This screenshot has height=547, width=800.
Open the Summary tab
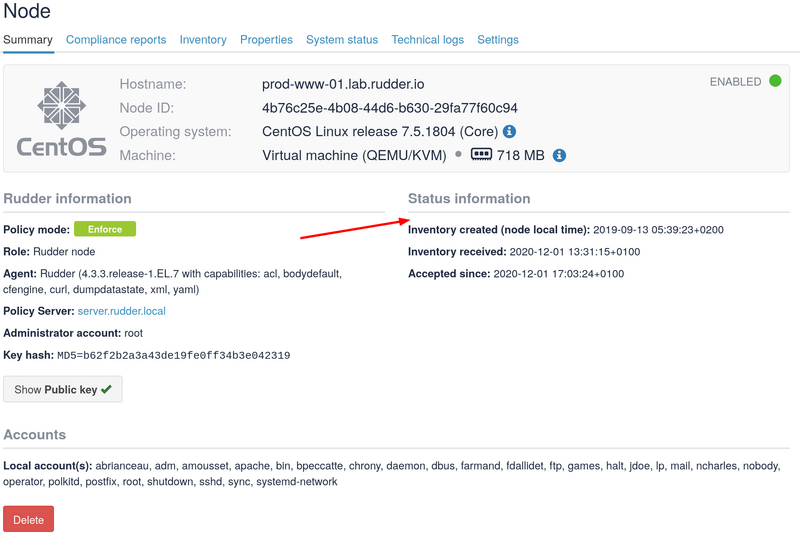[28, 40]
